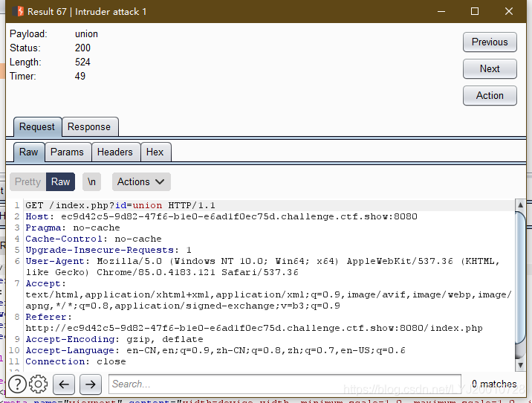This screenshot has height=403, width=532.
Task: Close the Result 67 window
Action: pyautogui.click(x=508, y=11)
